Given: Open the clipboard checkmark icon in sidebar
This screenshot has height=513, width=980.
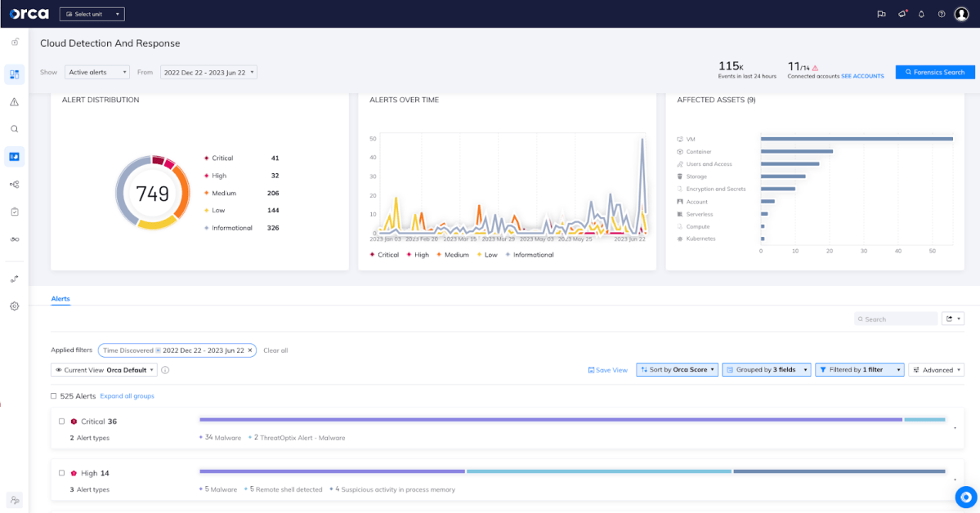Looking at the screenshot, I should pos(15,212).
